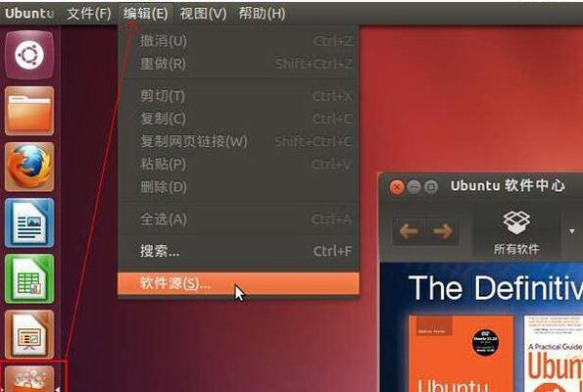Open the 文件(F) menu
This screenshot has height=392, width=583.
(x=88, y=14)
